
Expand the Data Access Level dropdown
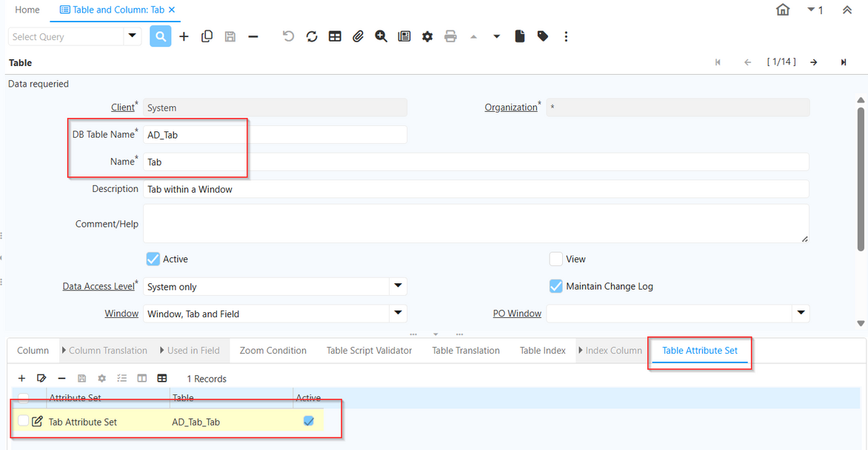398,286
